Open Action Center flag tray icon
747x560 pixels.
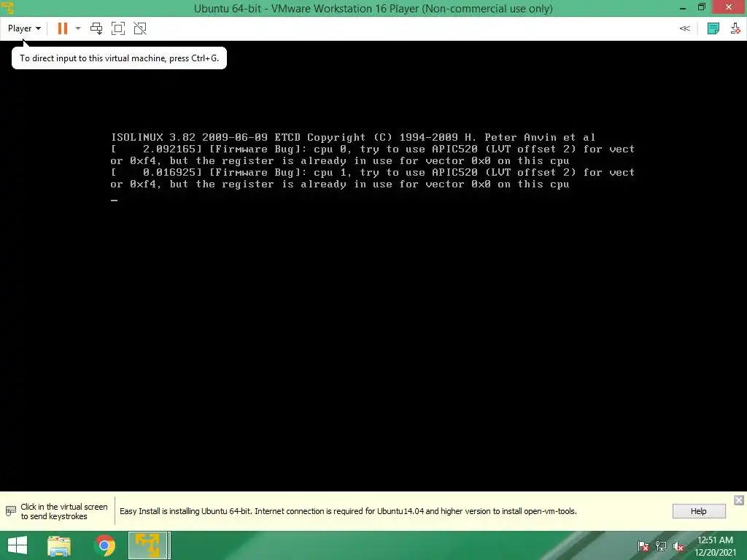[x=643, y=546]
